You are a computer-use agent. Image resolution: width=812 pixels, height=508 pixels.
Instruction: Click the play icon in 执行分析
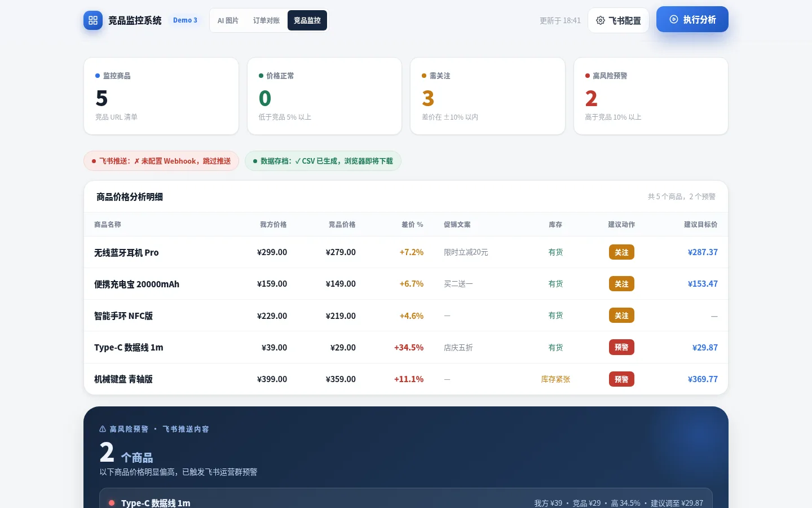[x=674, y=19]
